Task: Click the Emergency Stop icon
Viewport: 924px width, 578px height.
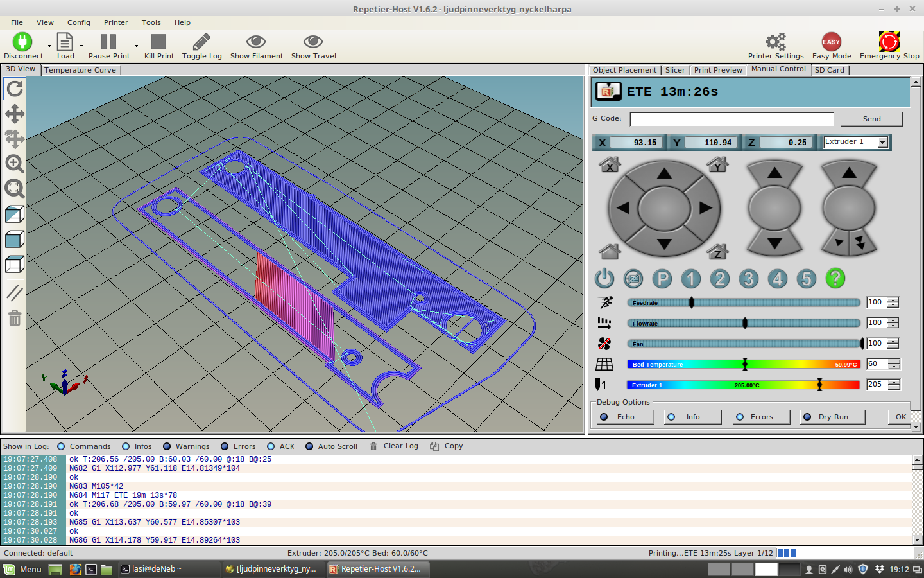Action: (x=889, y=42)
